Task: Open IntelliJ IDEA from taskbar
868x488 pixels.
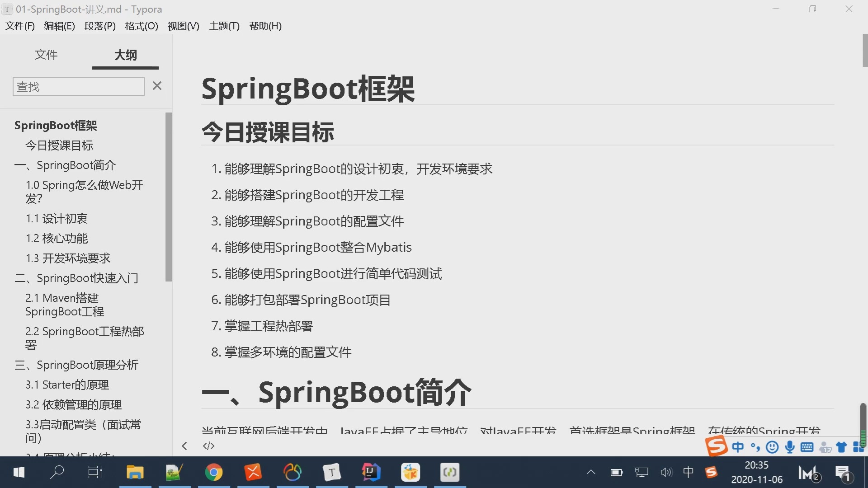Action: 371,473
